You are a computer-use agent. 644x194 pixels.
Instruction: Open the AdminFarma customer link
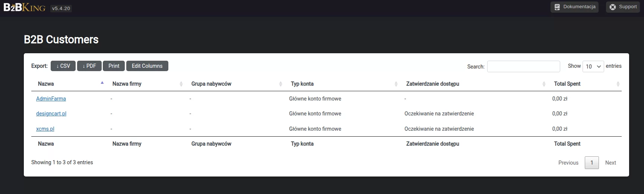(x=51, y=99)
